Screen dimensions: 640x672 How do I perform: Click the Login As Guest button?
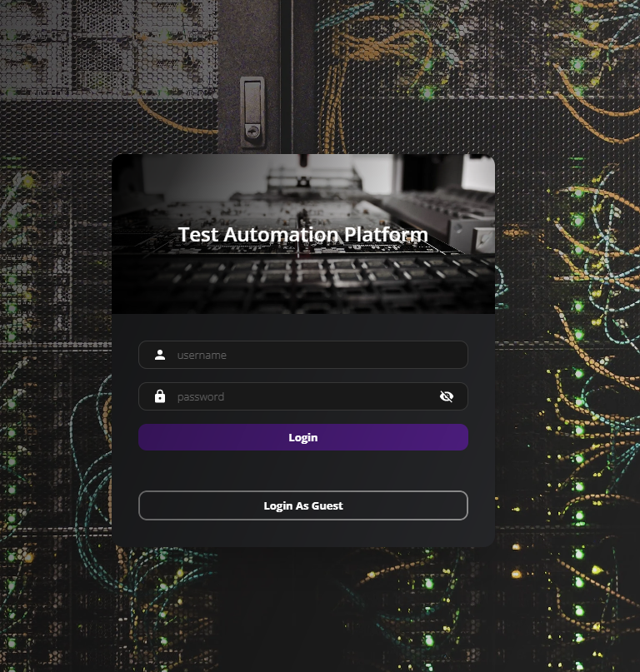[302, 505]
